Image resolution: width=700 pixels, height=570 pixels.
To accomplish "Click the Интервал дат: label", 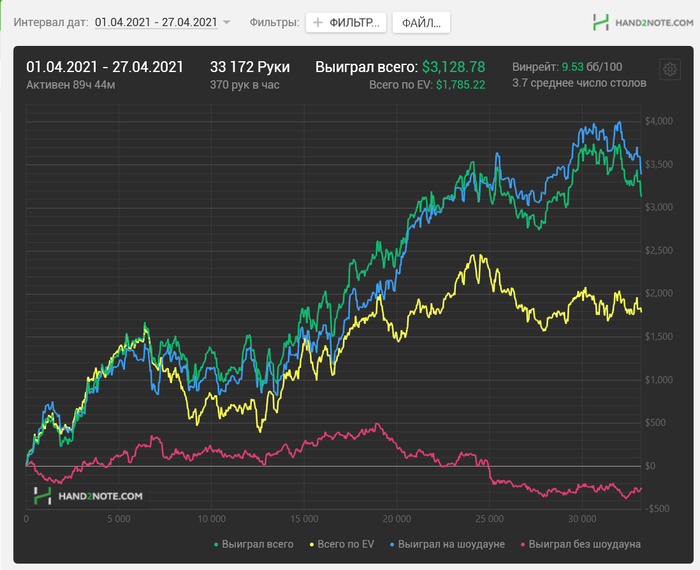I will click(x=51, y=22).
